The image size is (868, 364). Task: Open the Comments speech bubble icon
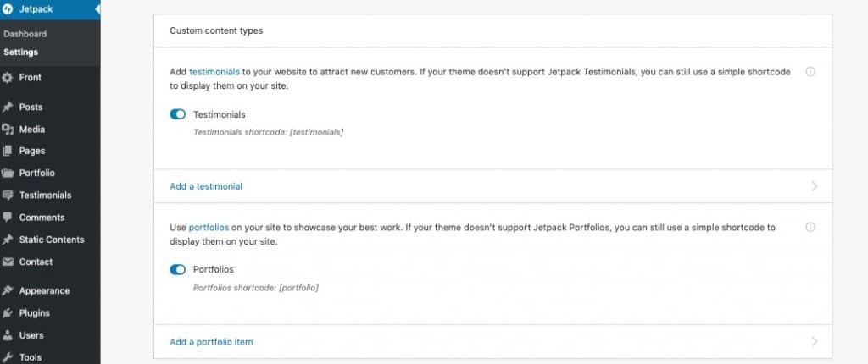(7, 217)
